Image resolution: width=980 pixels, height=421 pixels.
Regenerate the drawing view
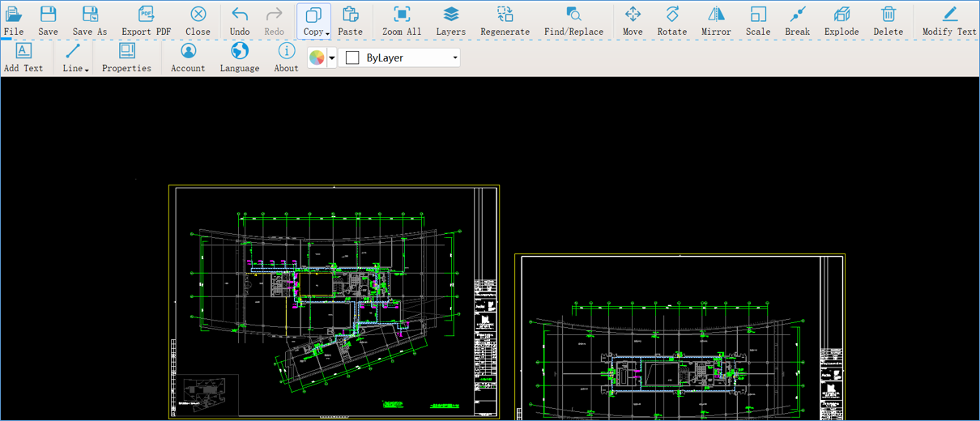point(505,21)
